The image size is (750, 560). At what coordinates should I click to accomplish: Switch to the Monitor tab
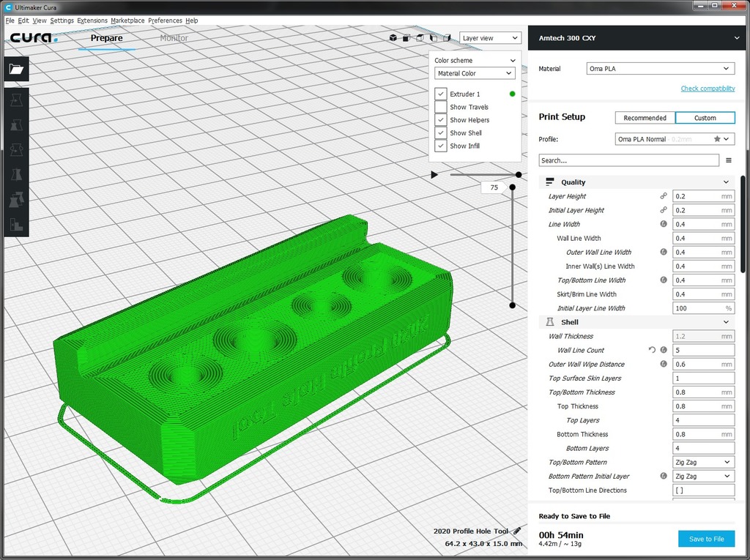174,38
